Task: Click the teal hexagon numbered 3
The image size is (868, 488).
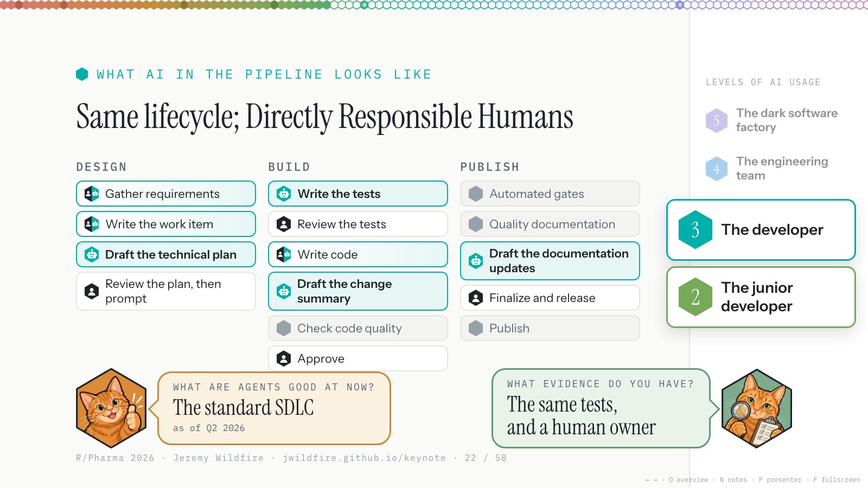Action: click(695, 230)
